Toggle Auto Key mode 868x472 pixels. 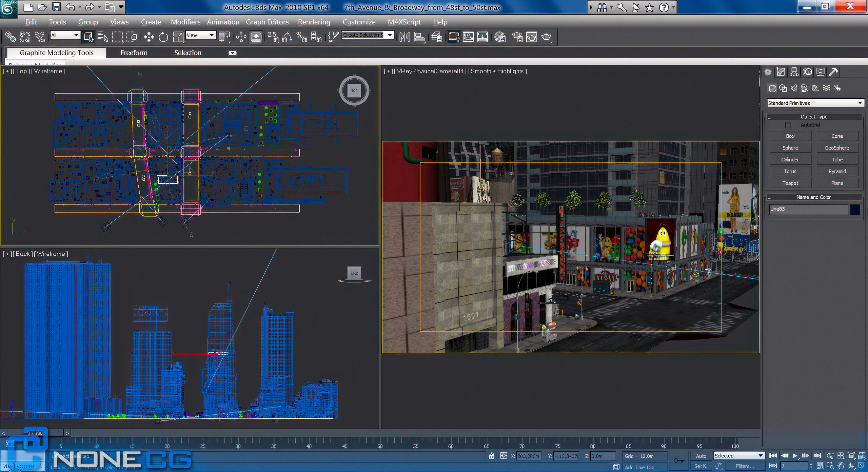(x=701, y=456)
